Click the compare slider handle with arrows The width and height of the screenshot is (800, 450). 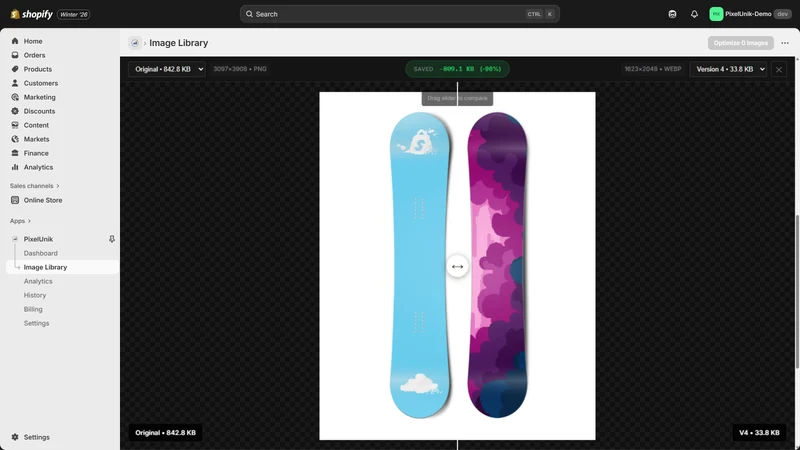tap(457, 266)
